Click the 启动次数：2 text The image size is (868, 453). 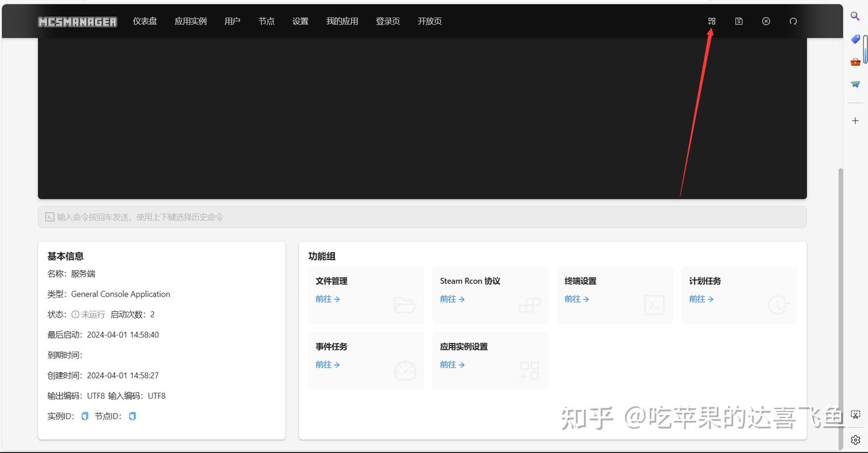[133, 314]
